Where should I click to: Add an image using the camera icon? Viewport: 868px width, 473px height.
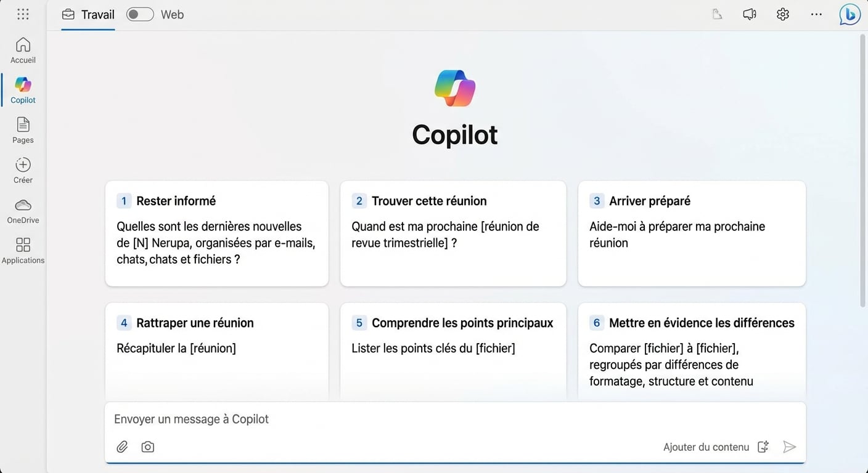[147, 447]
